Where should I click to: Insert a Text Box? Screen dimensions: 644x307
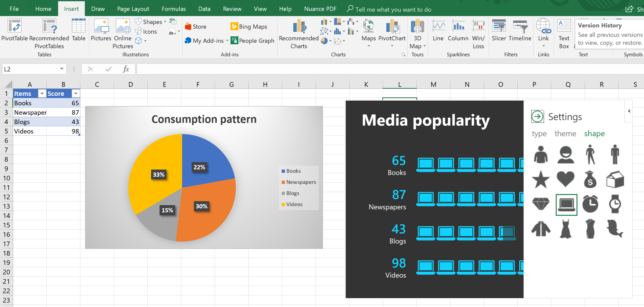point(564,34)
